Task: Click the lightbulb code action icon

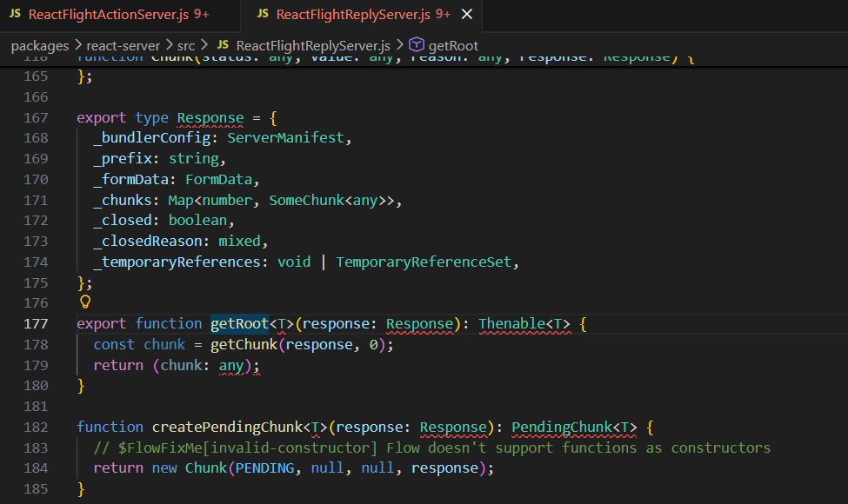Action: [x=85, y=302]
